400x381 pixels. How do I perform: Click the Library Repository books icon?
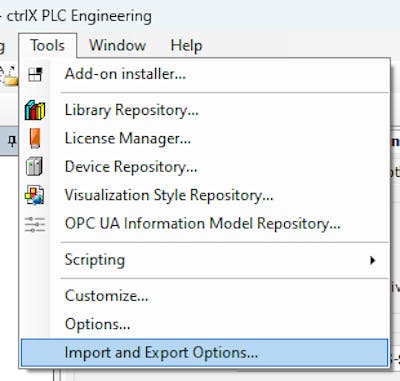click(x=35, y=110)
